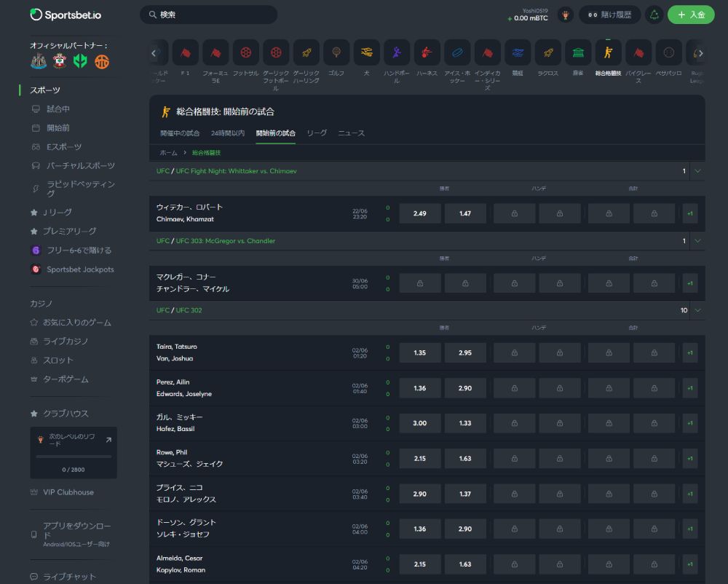Select the ゲーリックフットボール sport icon
The width and height of the screenshot is (728, 584).
coord(276,52)
